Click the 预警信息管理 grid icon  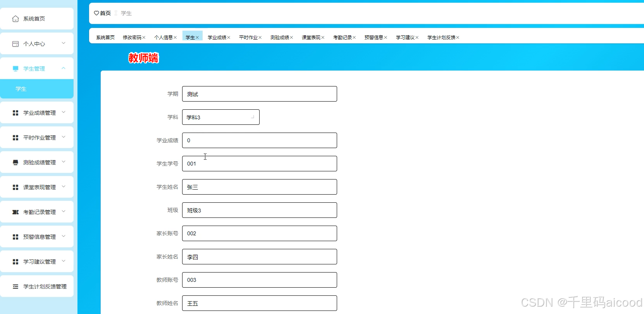pyautogui.click(x=15, y=237)
